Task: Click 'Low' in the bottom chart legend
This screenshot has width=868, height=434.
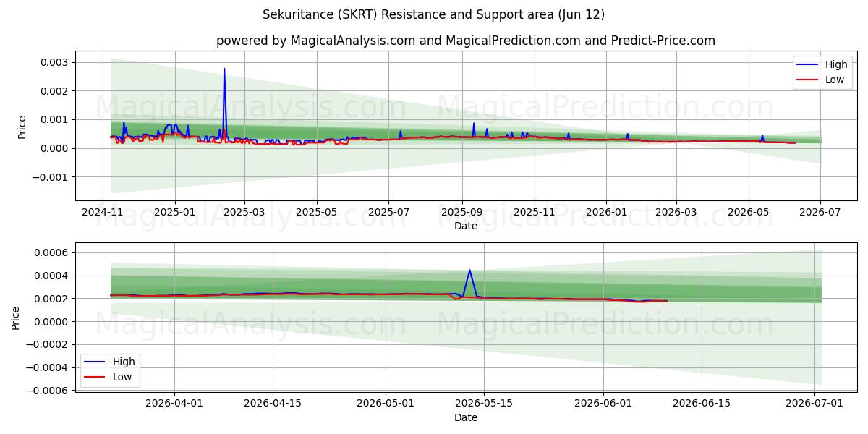Action: 122,377
